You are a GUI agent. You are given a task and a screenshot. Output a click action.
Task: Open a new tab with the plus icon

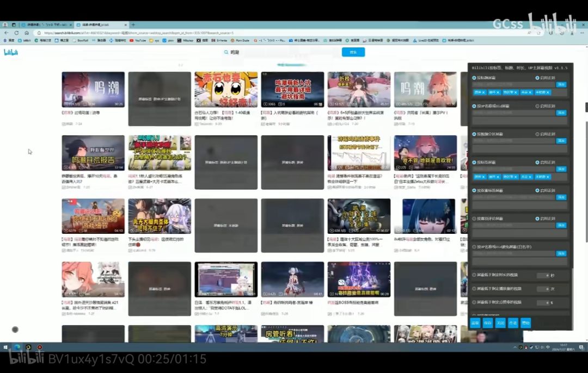click(133, 24)
